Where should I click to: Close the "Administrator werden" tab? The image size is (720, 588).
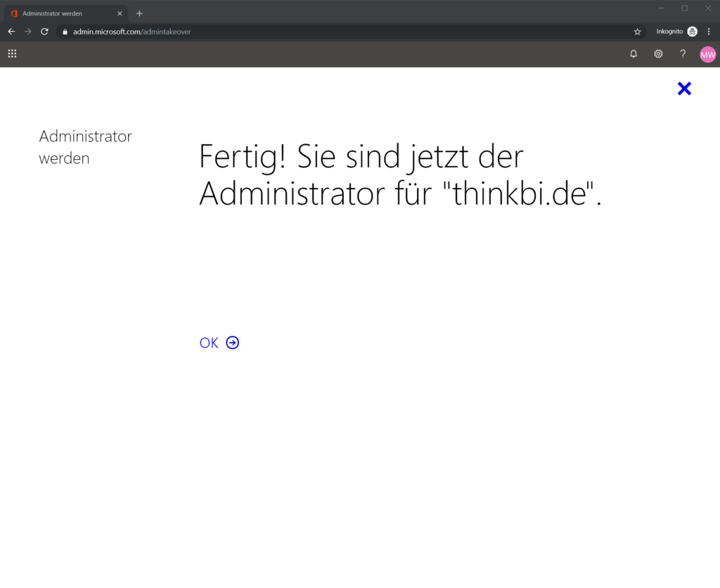point(120,13)
